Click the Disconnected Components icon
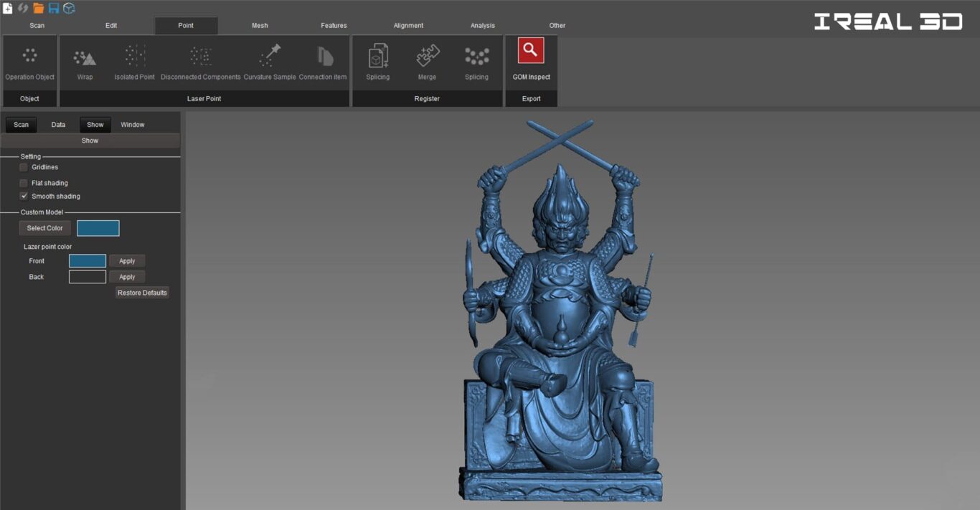Screen dimensions: 980x510 [201, 56]
